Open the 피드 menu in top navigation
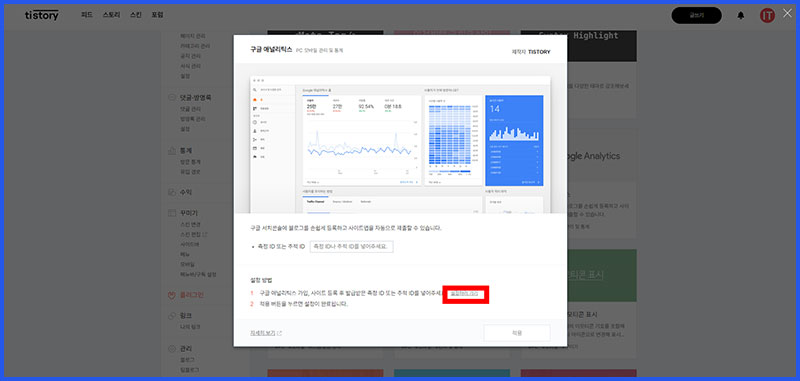The width and height of the screenshot is (800, 381). [87, 15]
